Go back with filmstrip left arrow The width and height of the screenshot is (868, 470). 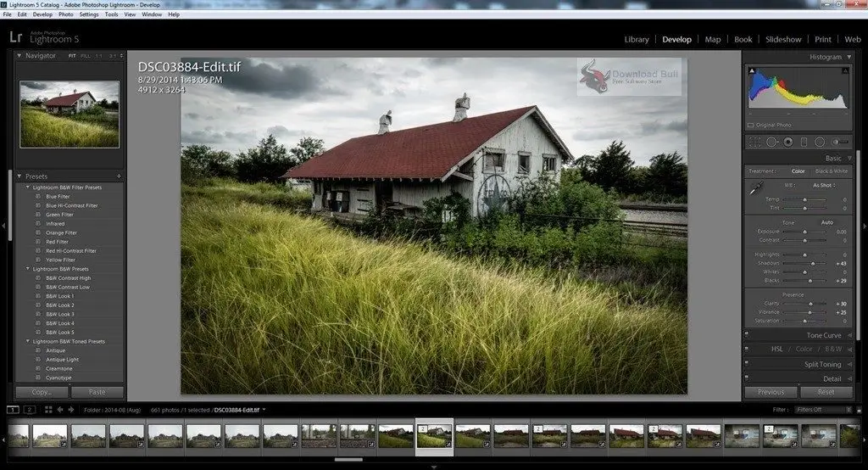click(60, 410)
